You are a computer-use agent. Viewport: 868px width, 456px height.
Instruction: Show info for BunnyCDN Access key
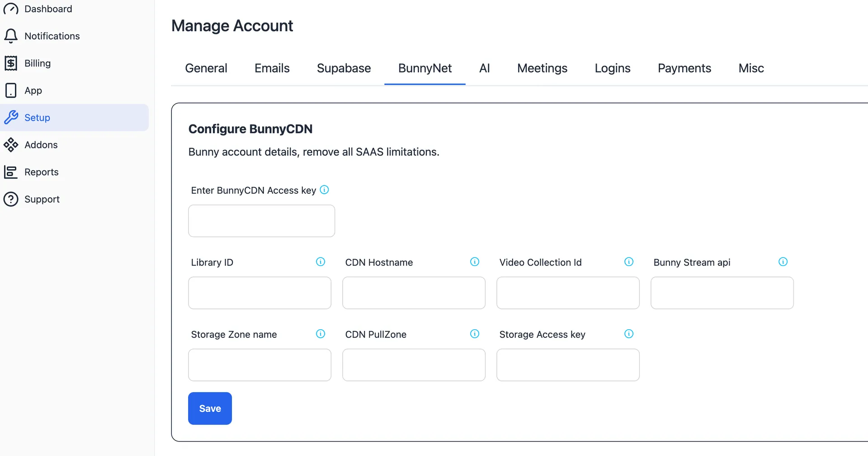point(324,190)
